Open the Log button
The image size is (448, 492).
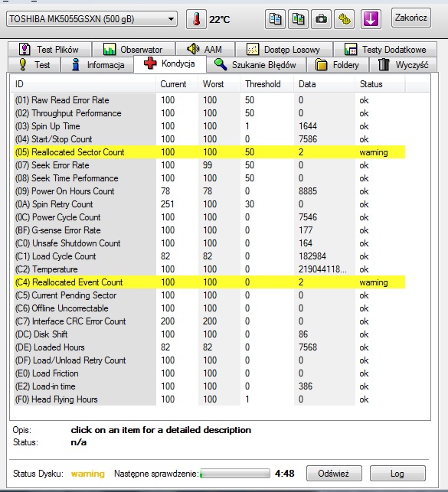pos(397,473)
